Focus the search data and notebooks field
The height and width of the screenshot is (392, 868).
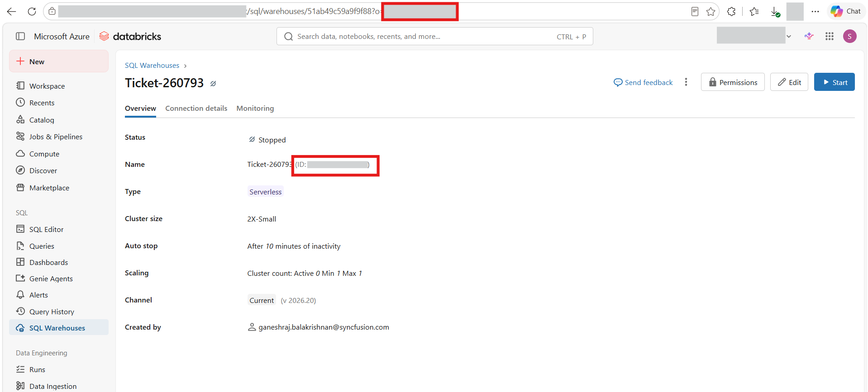434,36
